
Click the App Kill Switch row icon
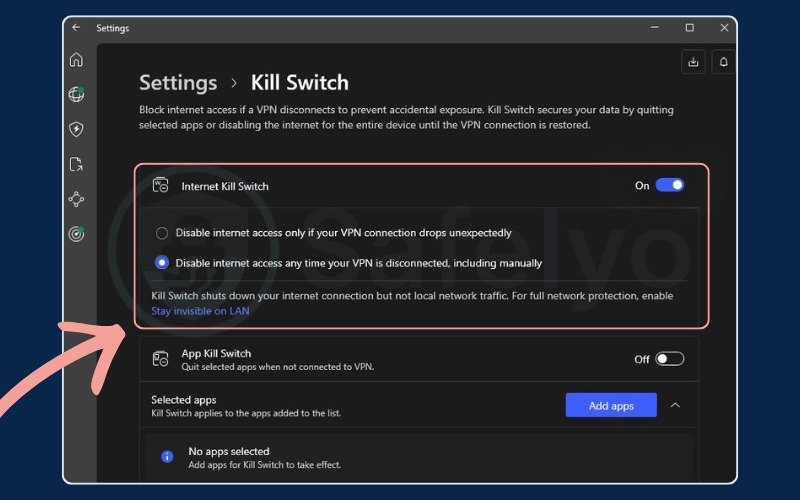160,359
